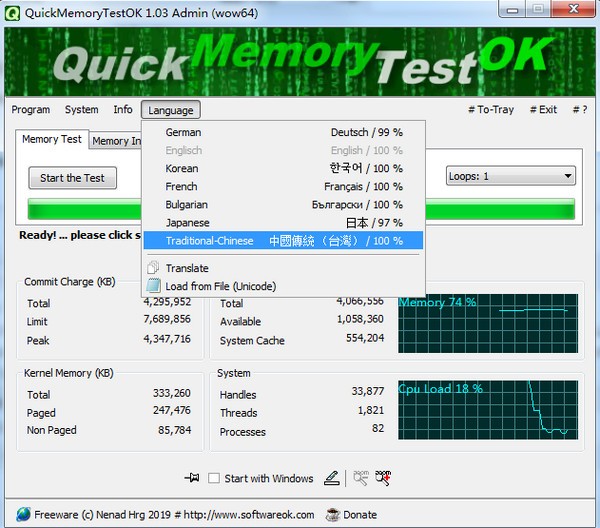Switch to the Memory Test tab
This screenshot has height=528, width=600.
(52, 140)
